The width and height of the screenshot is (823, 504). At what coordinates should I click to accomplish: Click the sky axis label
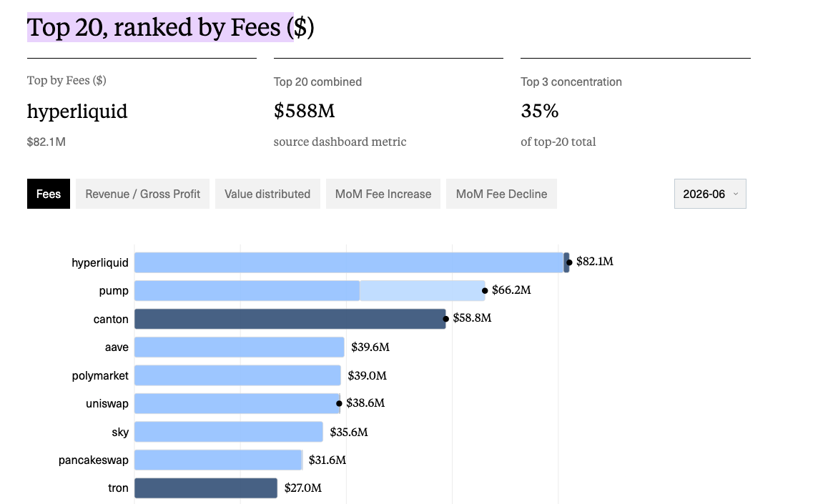pos(120,432)
